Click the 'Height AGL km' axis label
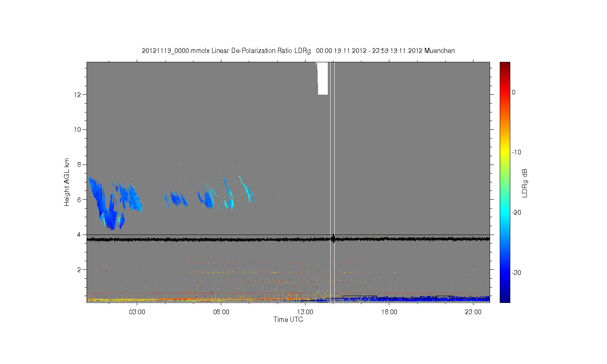This screenshot has height=364, width=607. coord(67,182)
